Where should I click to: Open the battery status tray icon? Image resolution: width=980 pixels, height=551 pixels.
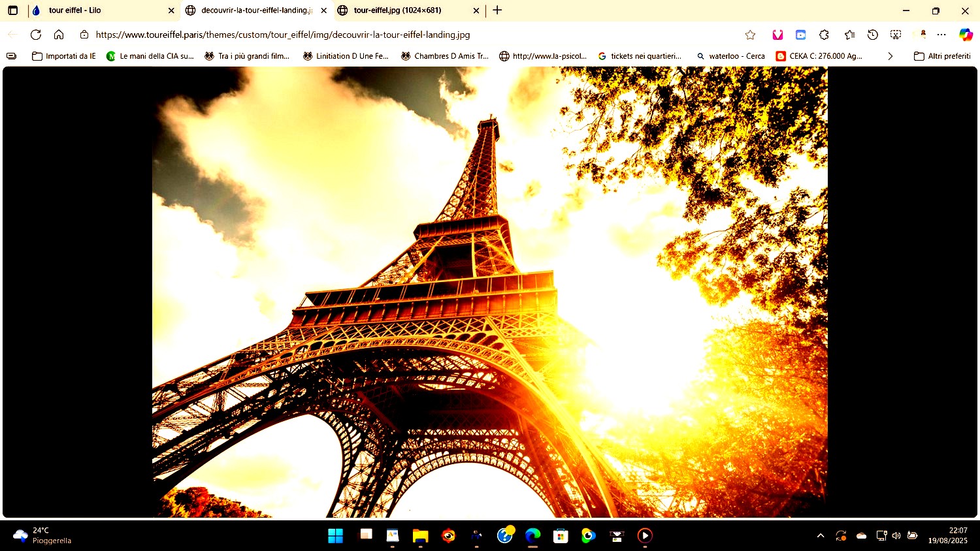pos(913,536)
